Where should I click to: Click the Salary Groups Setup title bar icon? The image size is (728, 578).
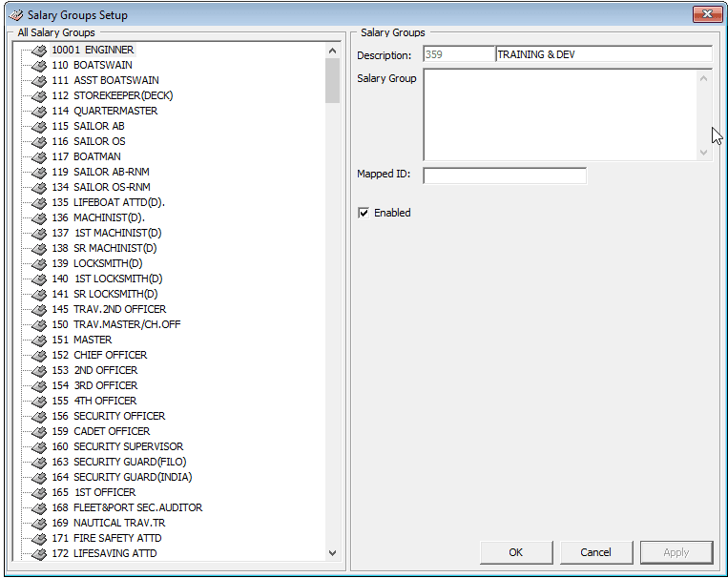point(16,15)
